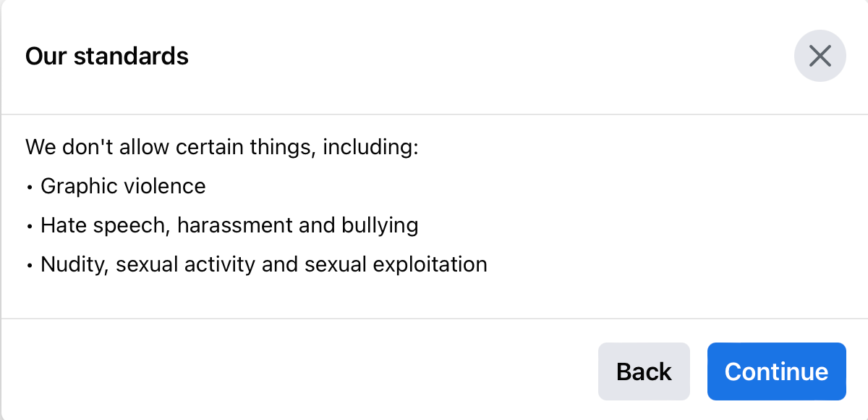The height and width of the screenshot is (420, 868).
Task: Click the "Our standards" heading
Action: [x=107, y=56]
